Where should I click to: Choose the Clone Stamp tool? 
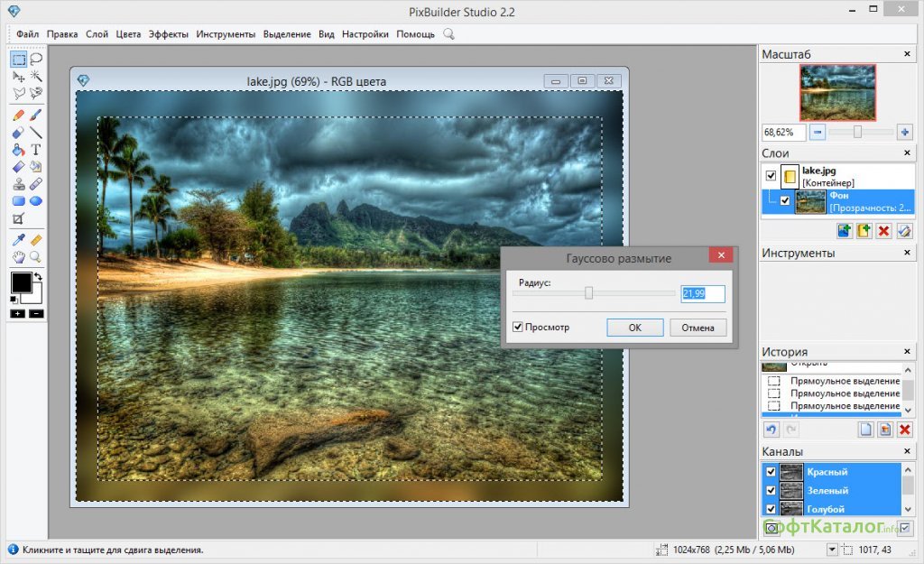click(x=19, y=184)
